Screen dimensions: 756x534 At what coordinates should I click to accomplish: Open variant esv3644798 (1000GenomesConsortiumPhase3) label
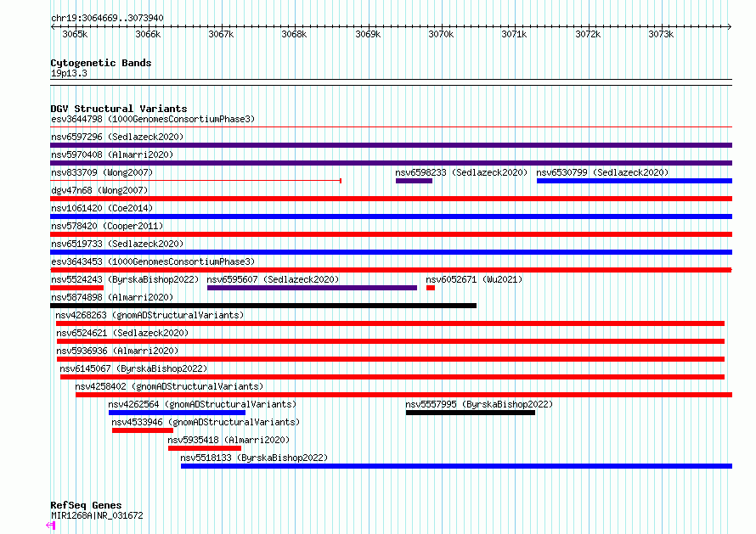coord(153,119)
